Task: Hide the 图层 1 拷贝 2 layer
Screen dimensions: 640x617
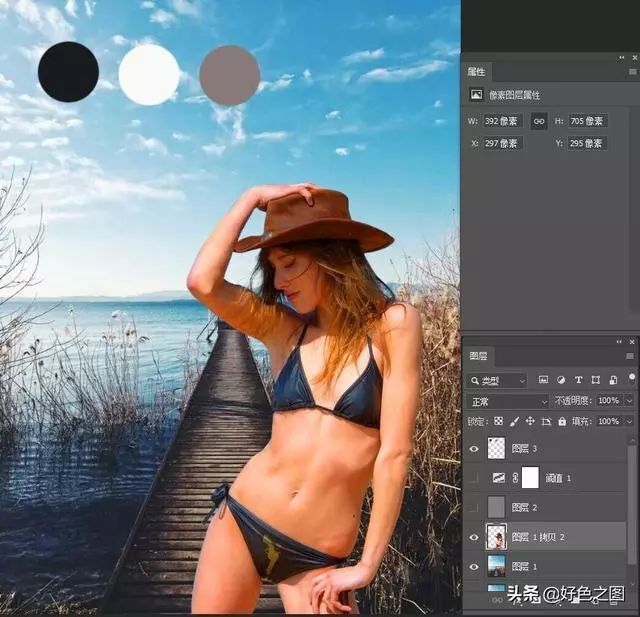Action: (x=474, y=537)
